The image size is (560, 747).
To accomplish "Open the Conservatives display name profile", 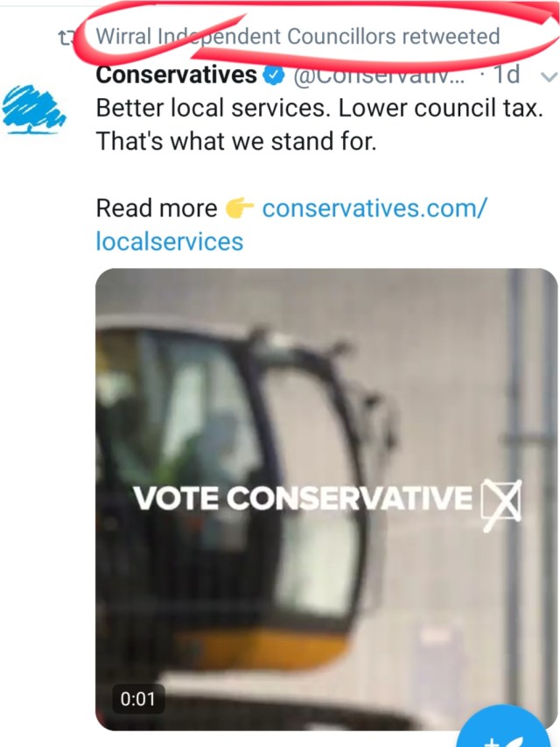I will point(176,75).
